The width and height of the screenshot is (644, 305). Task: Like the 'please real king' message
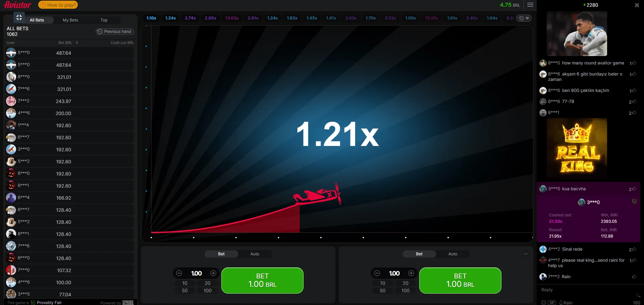tap(634, 260)
